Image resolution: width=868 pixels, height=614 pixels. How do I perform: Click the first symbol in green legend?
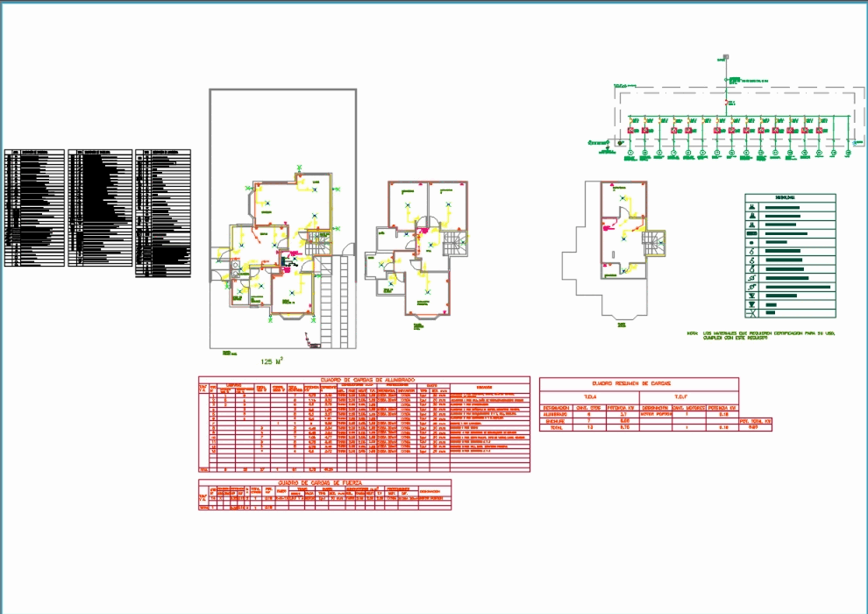click(x=752, y=209)
